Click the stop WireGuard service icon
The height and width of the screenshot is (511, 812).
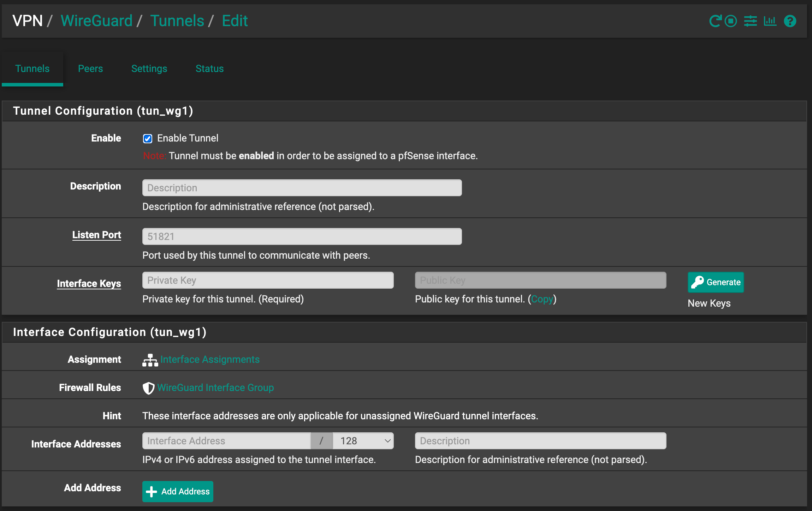[x=730, y=21]
